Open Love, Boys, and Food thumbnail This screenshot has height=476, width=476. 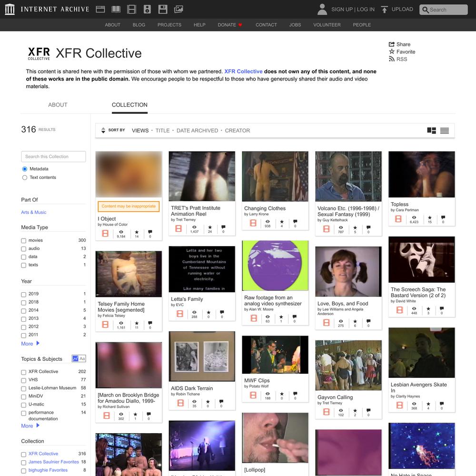[x=348, y=272]
